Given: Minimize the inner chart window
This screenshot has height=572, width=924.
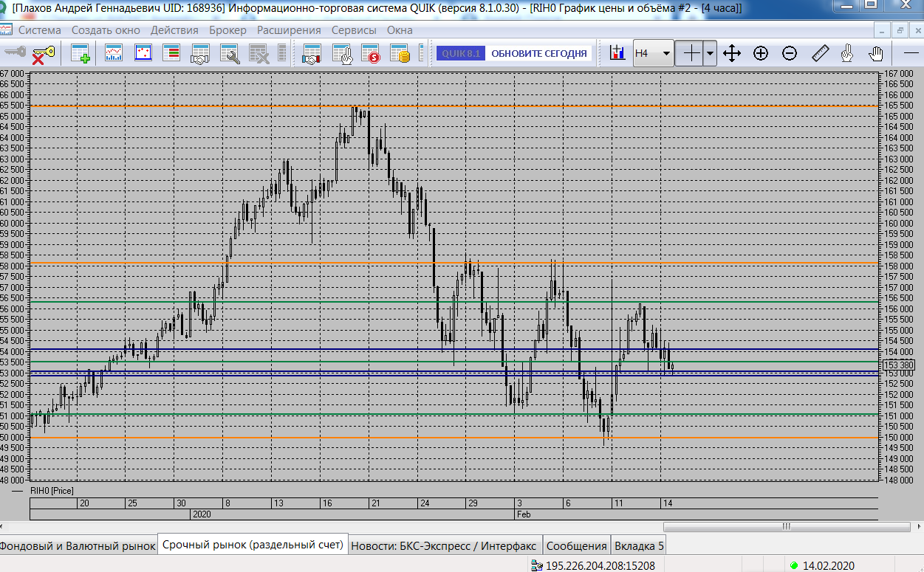Looking at the screenshot, I should point(883,30).
